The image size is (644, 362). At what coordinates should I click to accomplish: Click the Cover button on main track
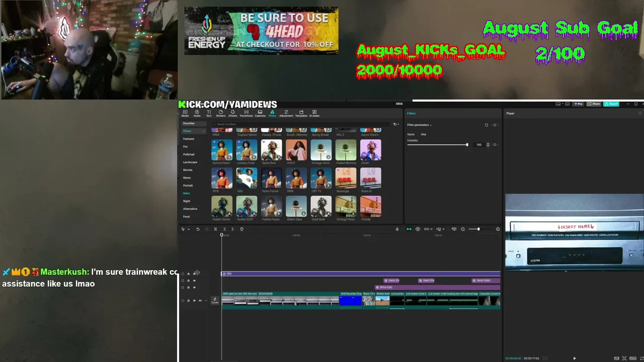[215, 301]
